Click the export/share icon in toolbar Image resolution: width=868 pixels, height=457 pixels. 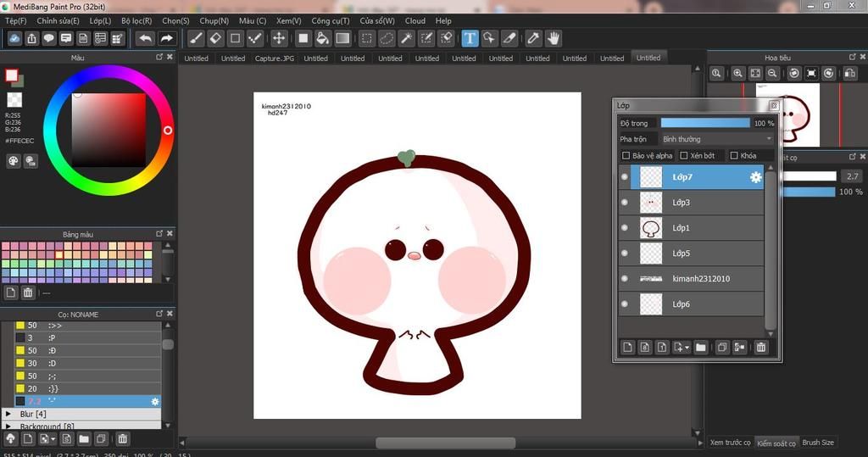31,38
